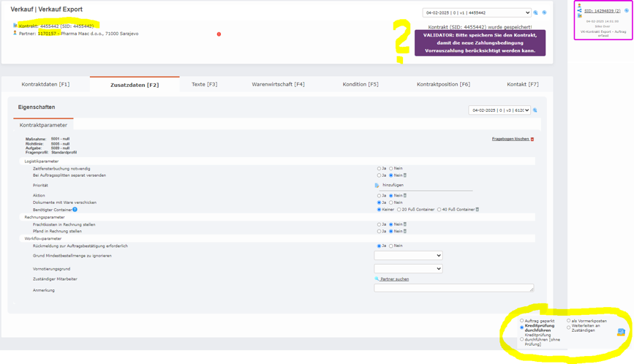Click the blue help icon beside Benötigter Container

75,210
